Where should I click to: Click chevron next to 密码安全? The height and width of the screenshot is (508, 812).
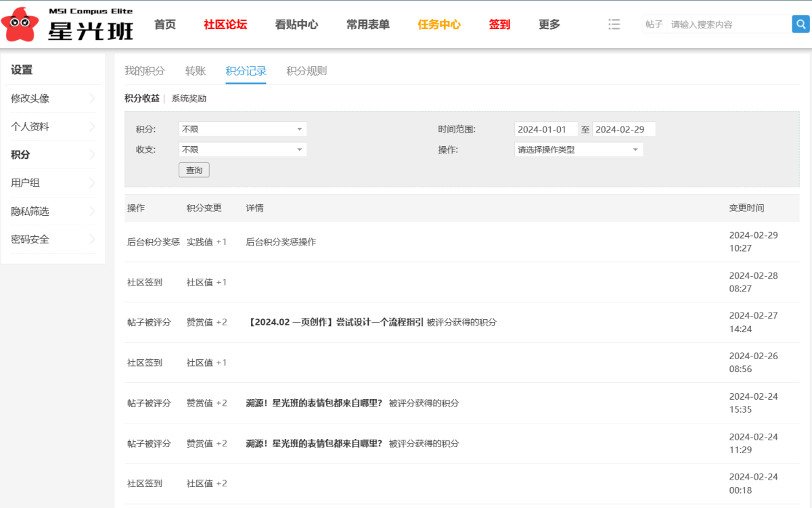[x=92, y=239]
